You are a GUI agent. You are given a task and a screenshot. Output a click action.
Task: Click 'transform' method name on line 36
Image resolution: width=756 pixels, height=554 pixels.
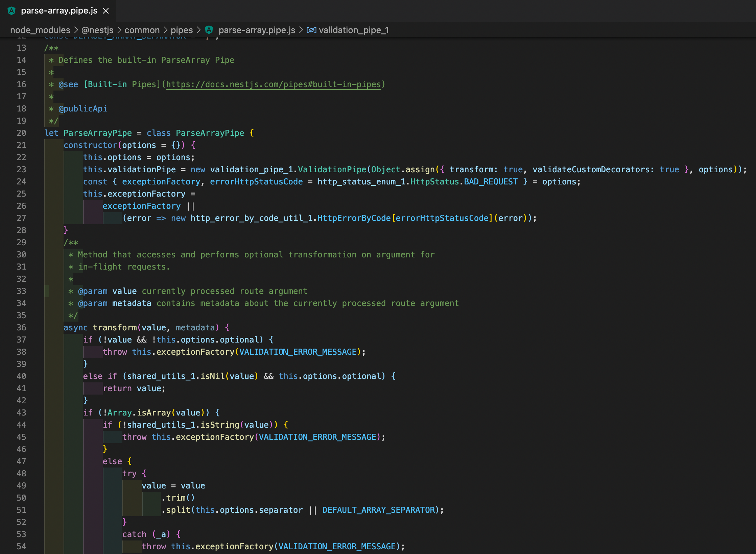coord(115,328)
